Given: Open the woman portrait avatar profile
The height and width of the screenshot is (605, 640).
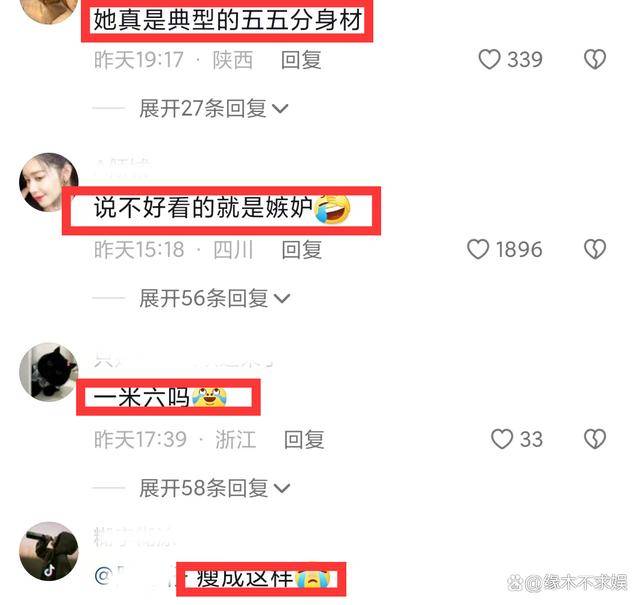Looking at the screenshot, I should tap(49, 182).
